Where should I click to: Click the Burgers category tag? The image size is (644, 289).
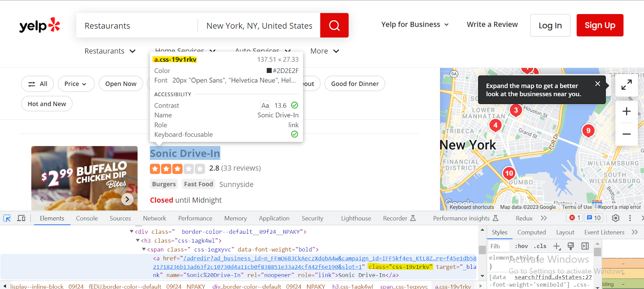(x=164, y=184)
